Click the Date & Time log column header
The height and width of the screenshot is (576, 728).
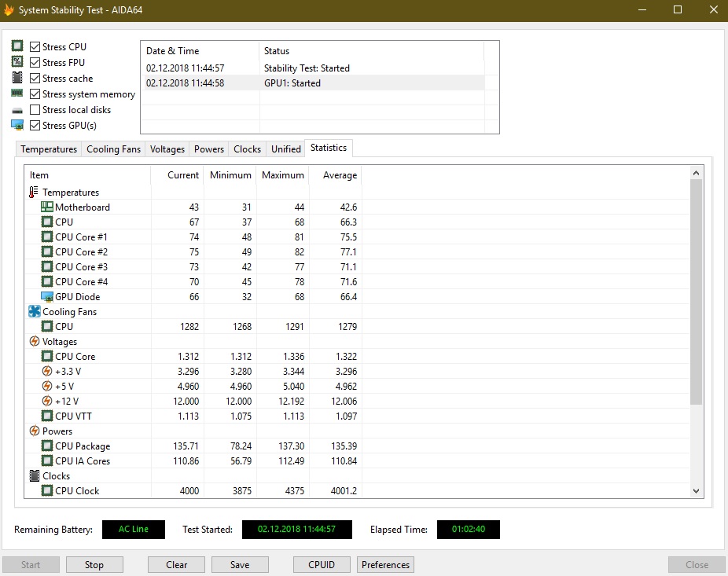click(200, 51)
